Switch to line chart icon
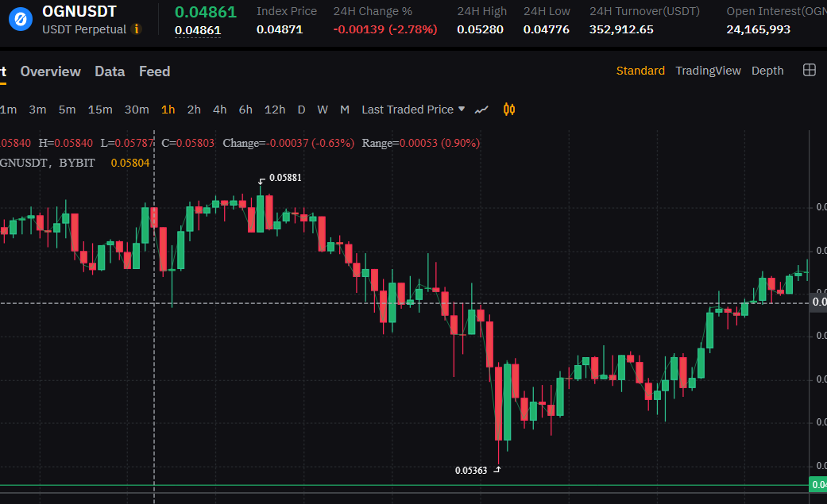Viewport: 827px width, 504px height. [481, 110]
